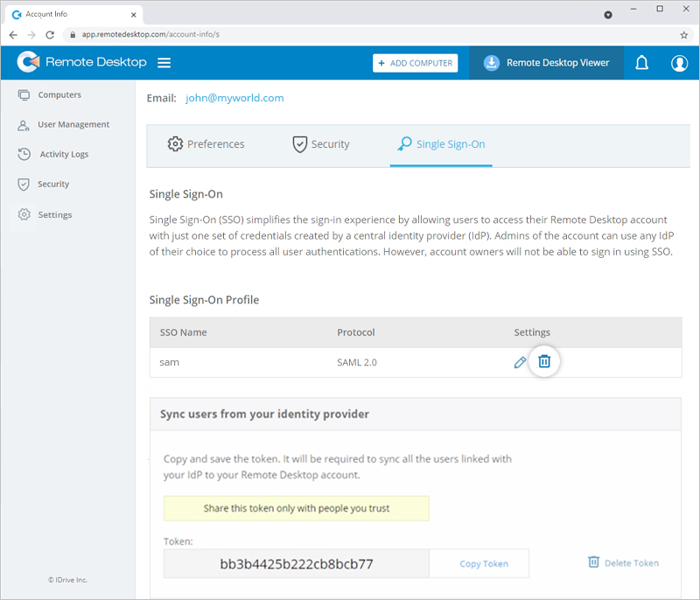Open Activity Logs from the sidebar
Image resolution: width=700 pixels, height=600 pixels.
pyautogui.click(x=64, y=154)
